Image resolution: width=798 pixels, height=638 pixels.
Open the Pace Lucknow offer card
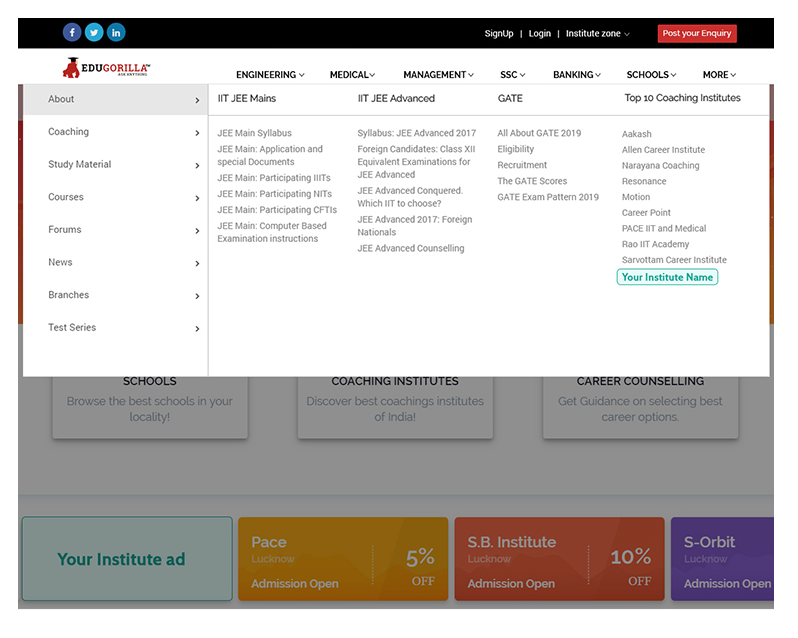[x=343, y=559]
